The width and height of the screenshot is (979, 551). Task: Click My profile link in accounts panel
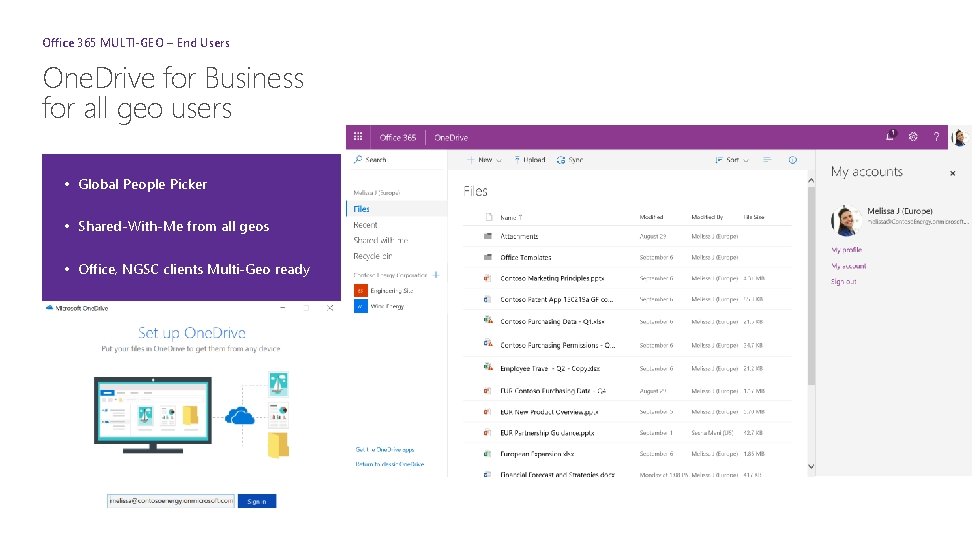point(846,250)
